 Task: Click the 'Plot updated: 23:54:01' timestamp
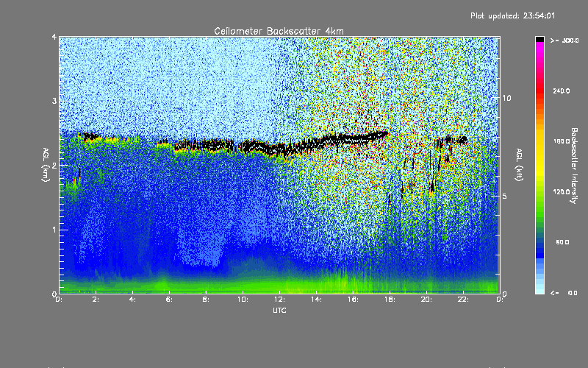tap(512, 15)
